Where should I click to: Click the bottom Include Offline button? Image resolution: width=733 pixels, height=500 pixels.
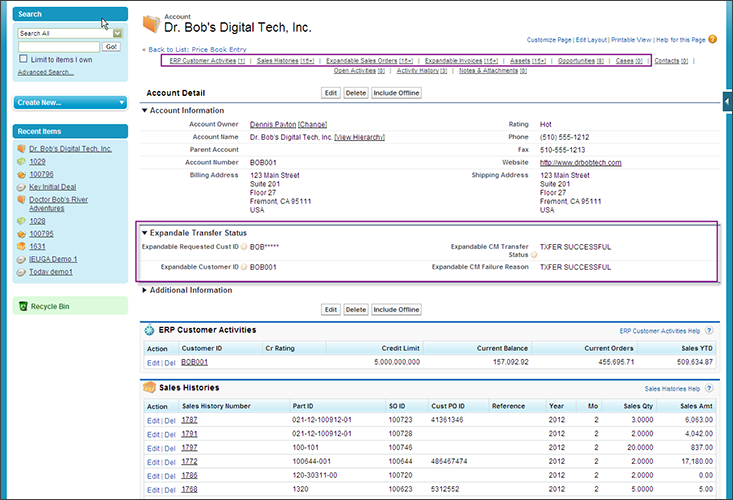[396, 309]
